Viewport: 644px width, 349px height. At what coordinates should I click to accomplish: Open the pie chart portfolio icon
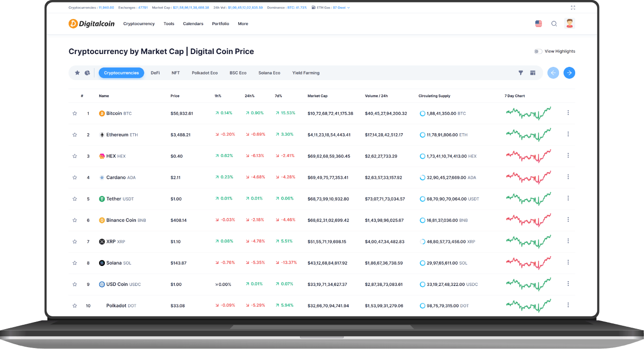pos(87,73)
